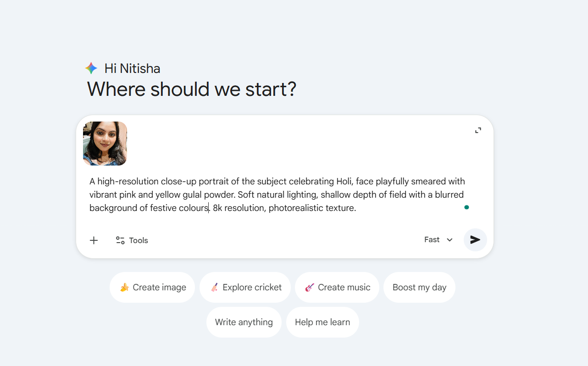Select the Create music label
Screen dimensions: 588x366
pos(344,288)
